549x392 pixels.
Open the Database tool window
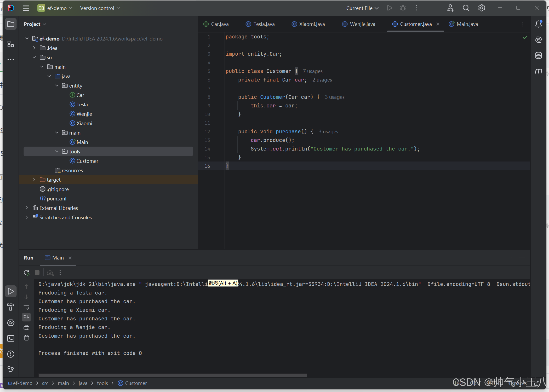pos(538,55)
